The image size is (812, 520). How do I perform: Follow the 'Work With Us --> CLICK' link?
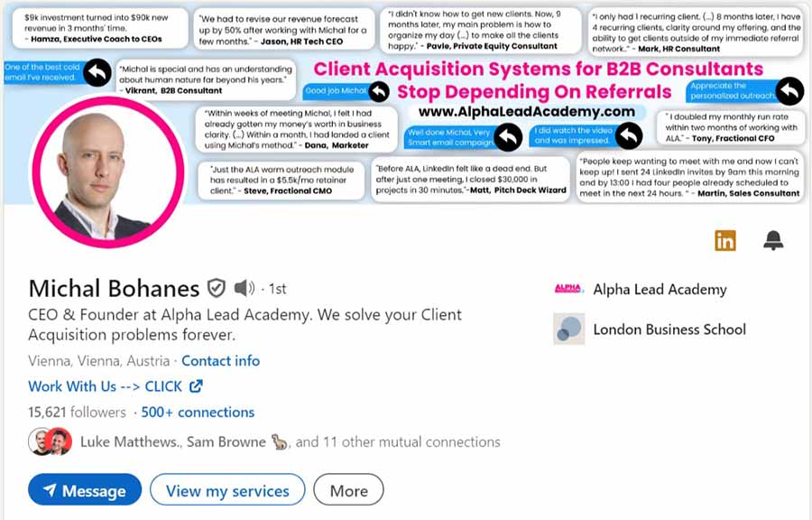click(102, 386)
